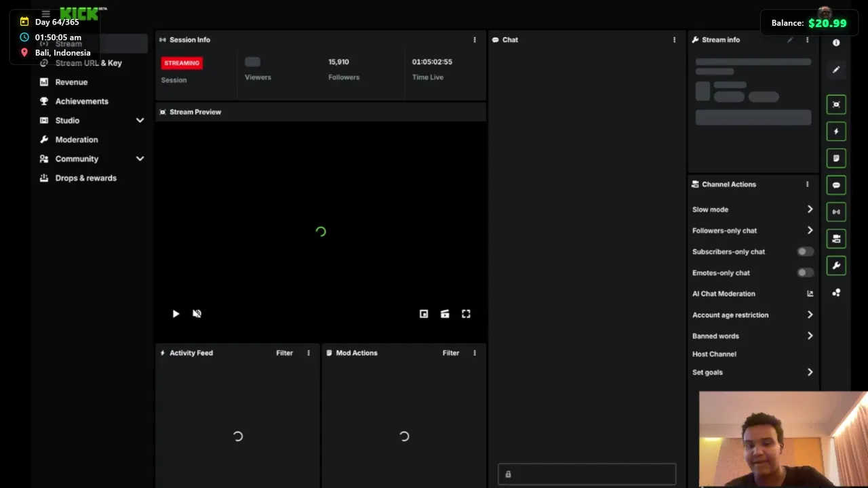Open the Mod Actions Filter
The image size is (868, 488).
click(451, 353)
